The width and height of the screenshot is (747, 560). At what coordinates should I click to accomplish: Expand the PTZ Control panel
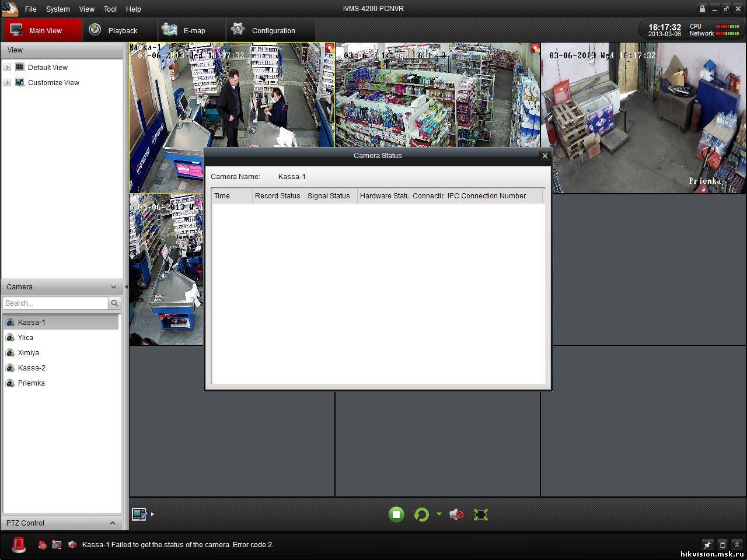(x=113, y=523)
